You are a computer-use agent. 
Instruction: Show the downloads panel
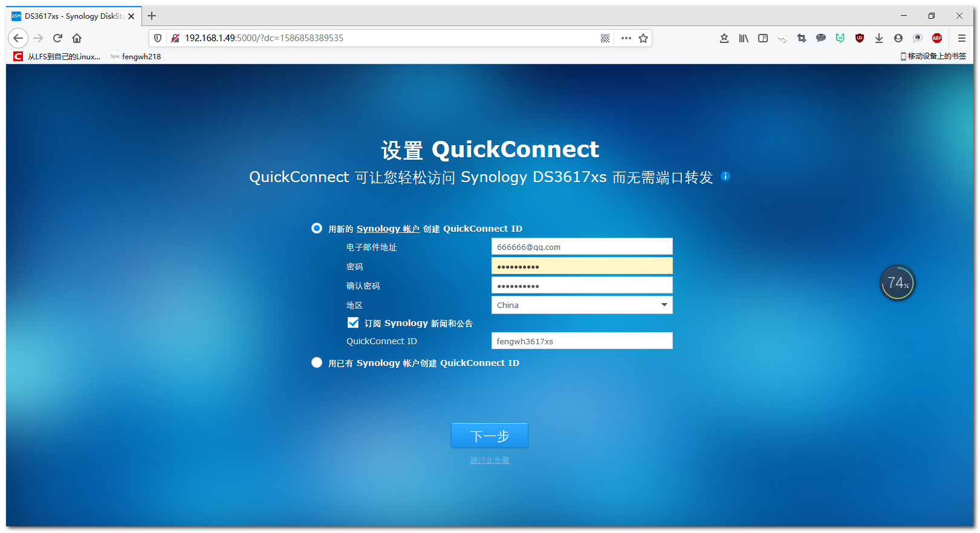point(879,38)
